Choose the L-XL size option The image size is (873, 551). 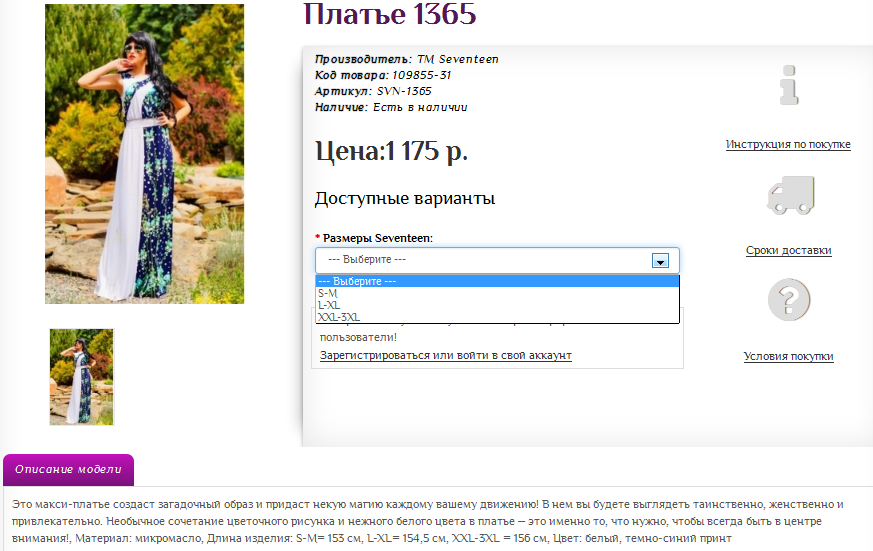[328, 305]
